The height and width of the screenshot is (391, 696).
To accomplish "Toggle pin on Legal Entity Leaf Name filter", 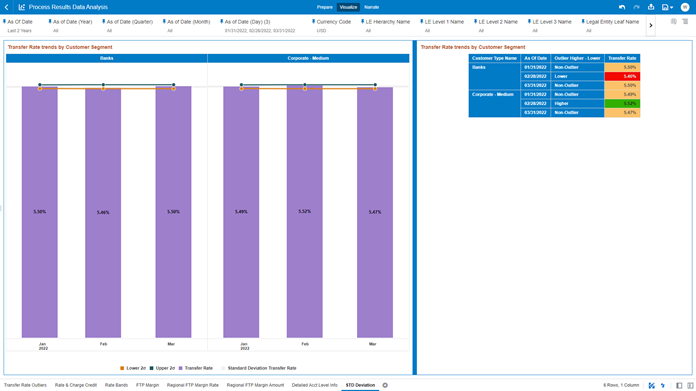I will (x=583, y=21).
